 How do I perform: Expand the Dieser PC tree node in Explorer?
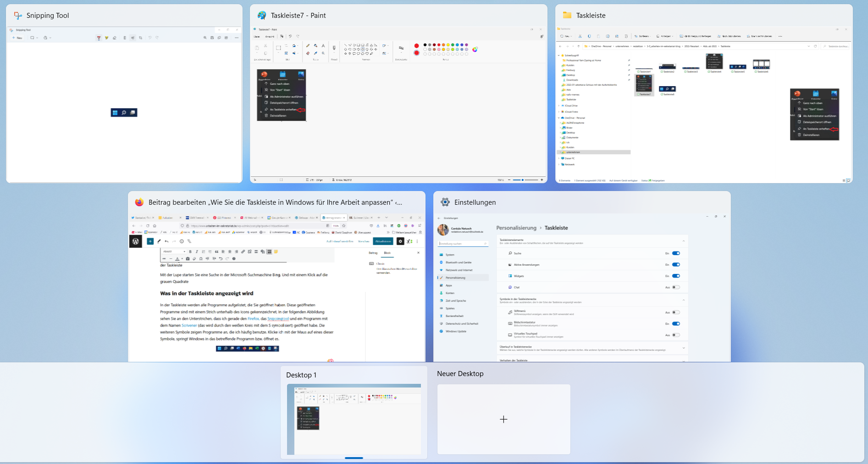point(558,158)
